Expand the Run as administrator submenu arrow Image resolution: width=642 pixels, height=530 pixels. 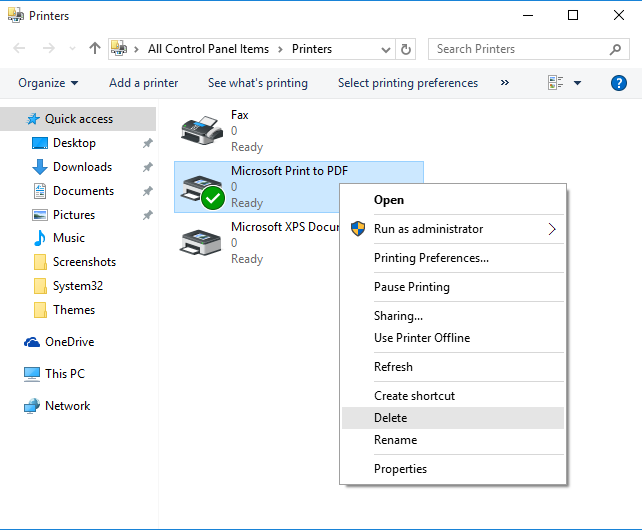pyautogui.click(x=552, y=229)
